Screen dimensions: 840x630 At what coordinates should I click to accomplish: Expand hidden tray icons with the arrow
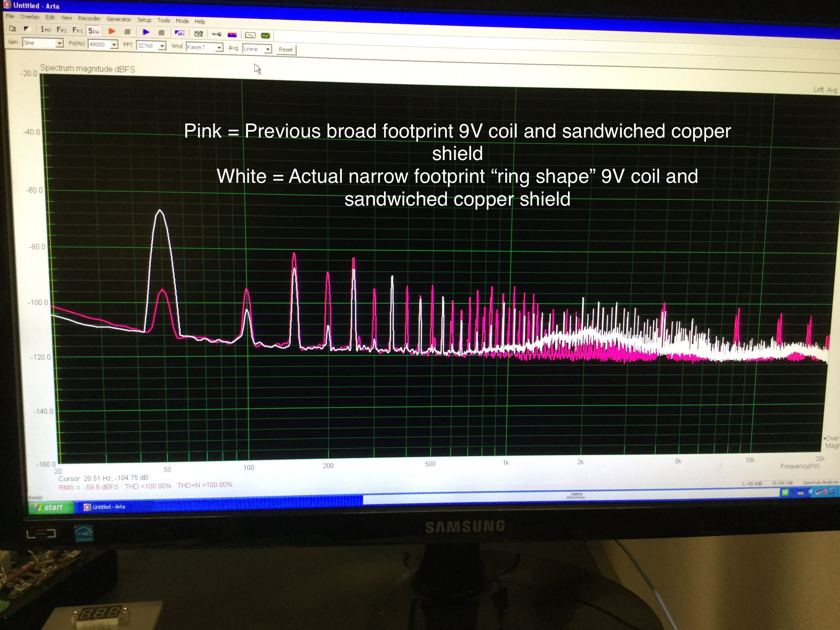tap(810, 492)
